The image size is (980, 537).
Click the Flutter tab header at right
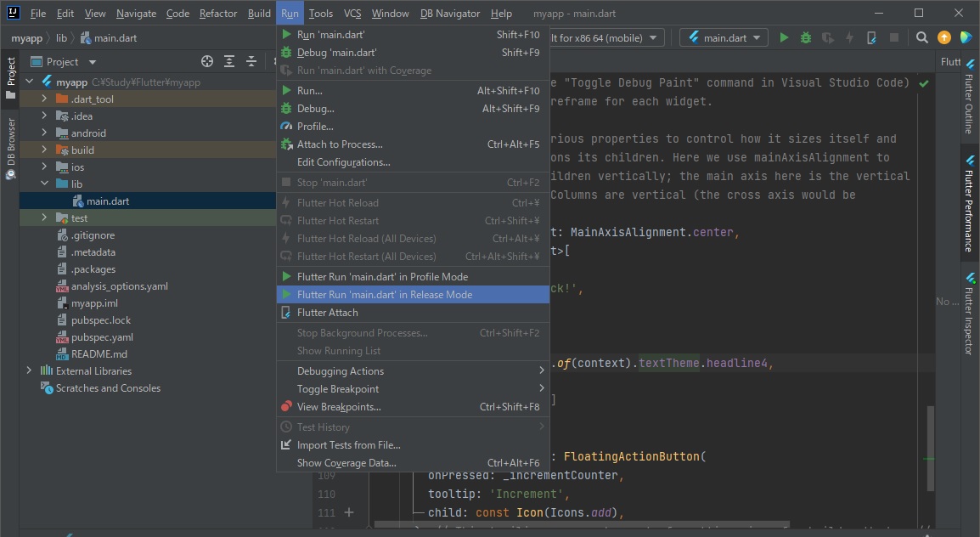950,61
